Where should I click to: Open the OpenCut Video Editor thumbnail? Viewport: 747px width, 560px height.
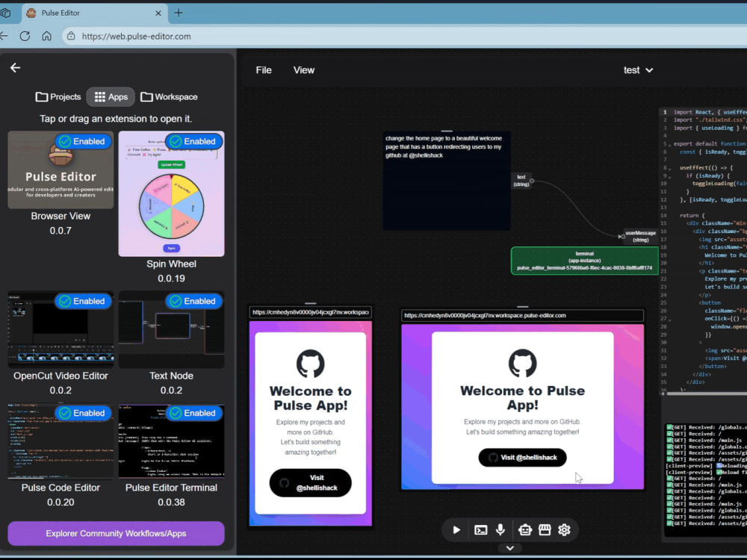(61, 329)
